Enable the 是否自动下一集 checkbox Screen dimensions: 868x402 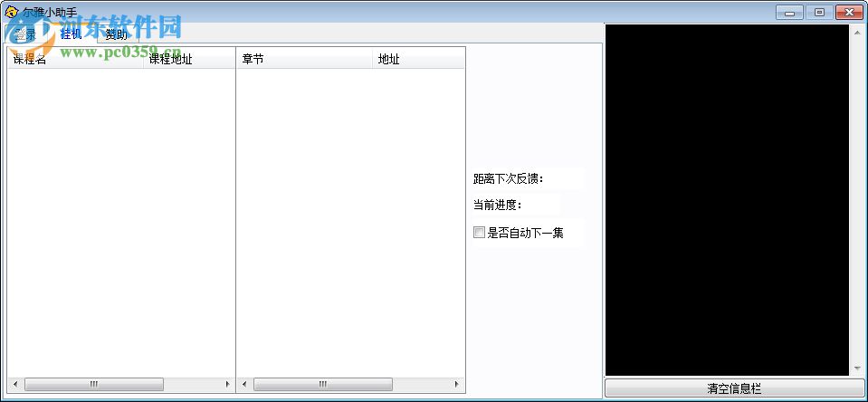pos(479,233)
